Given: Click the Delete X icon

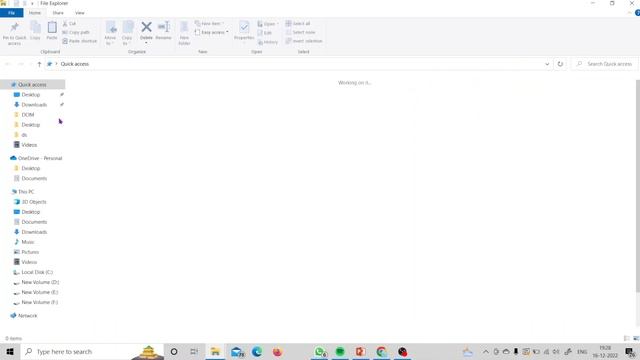Looking at the screenshot, I should (146, 27).
